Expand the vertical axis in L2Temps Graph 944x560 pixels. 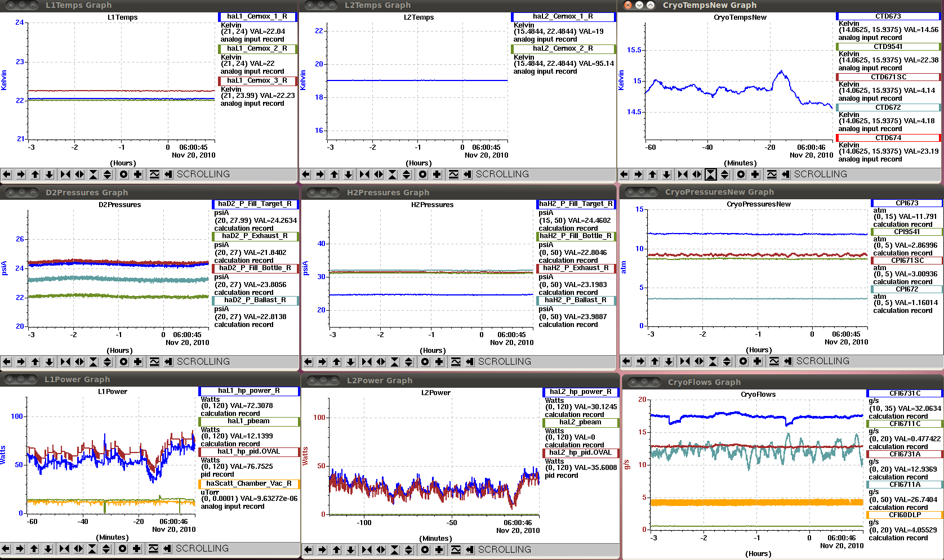click(x=407, y=174)
